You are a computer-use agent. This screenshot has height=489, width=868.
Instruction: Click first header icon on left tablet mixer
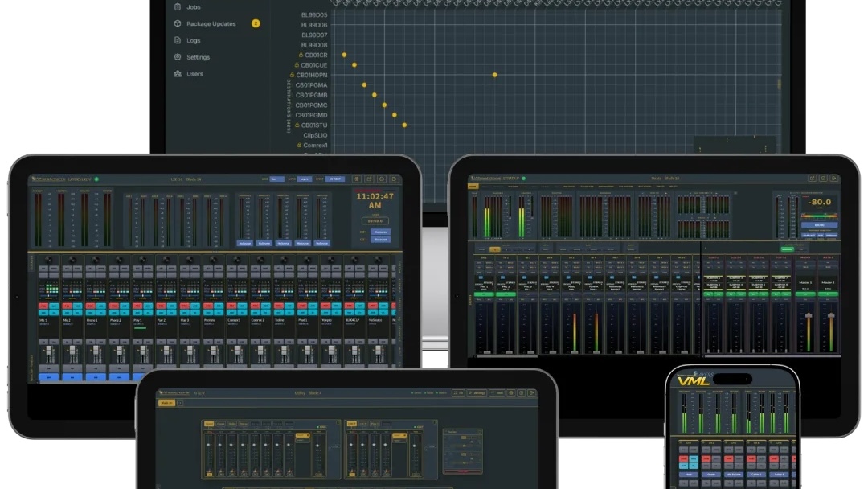click(x=357, y=179)
